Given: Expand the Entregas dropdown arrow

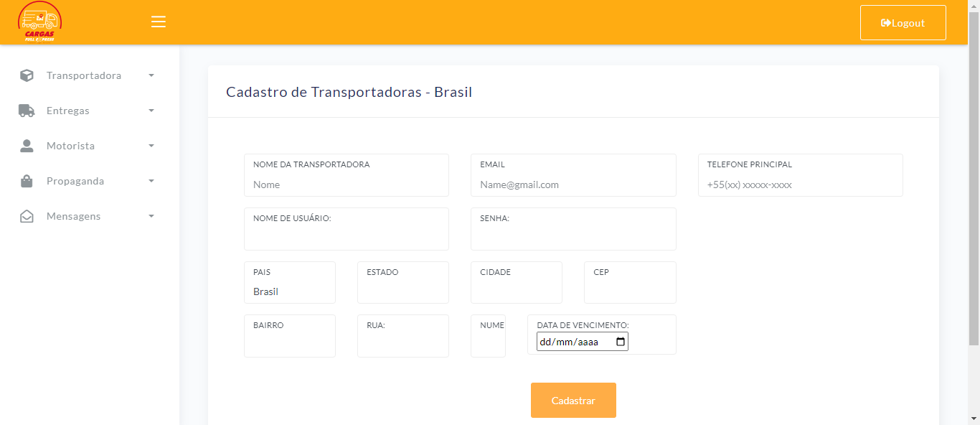Looking at the screenshot, I should [x=151, y=111].
